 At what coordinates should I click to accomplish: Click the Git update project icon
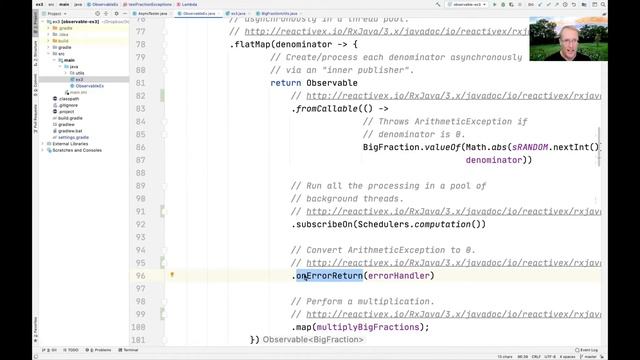[x=540, y=4]
